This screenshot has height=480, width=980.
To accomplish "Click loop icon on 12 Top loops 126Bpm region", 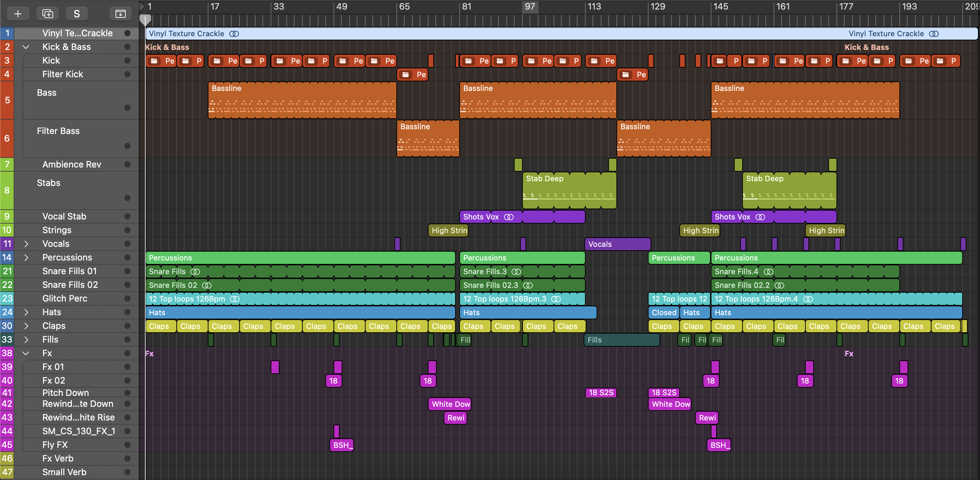I will click(x=235, y=299).
